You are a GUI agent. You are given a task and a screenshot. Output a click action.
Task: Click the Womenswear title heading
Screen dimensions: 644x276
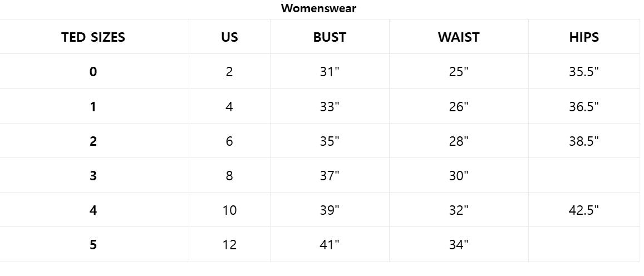pos(318,8)
